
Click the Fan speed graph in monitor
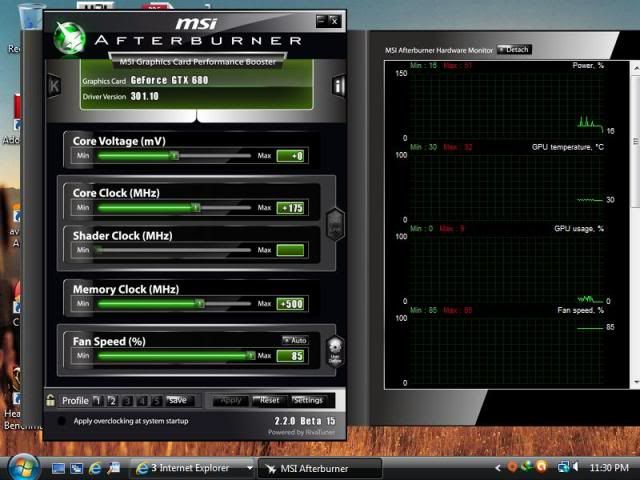click(506, 350)
